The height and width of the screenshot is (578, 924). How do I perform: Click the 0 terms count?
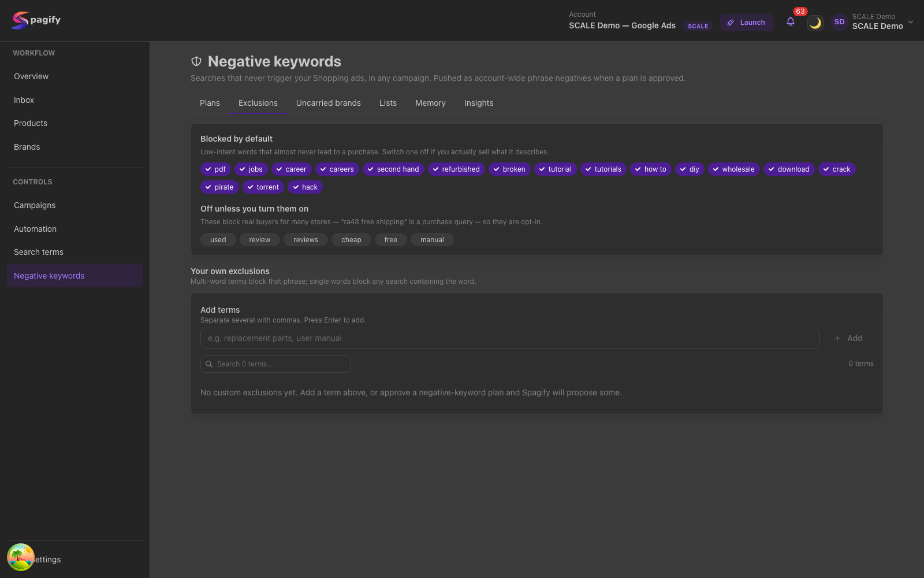point(861,364)
